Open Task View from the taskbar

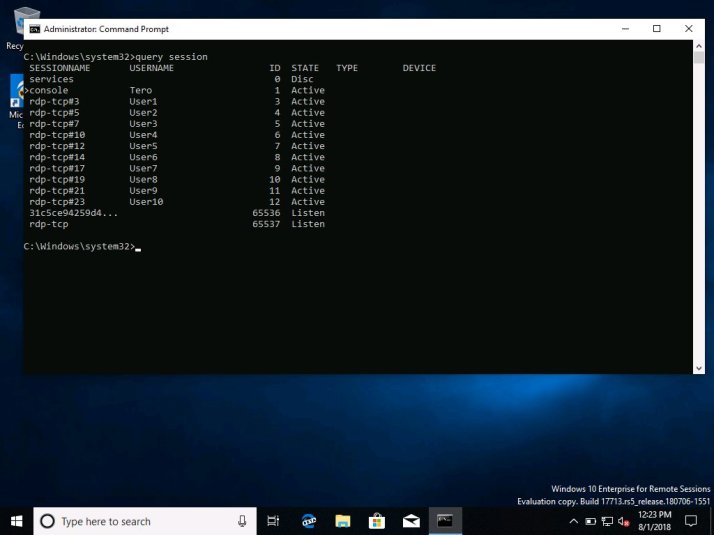(x=274, y=521)
